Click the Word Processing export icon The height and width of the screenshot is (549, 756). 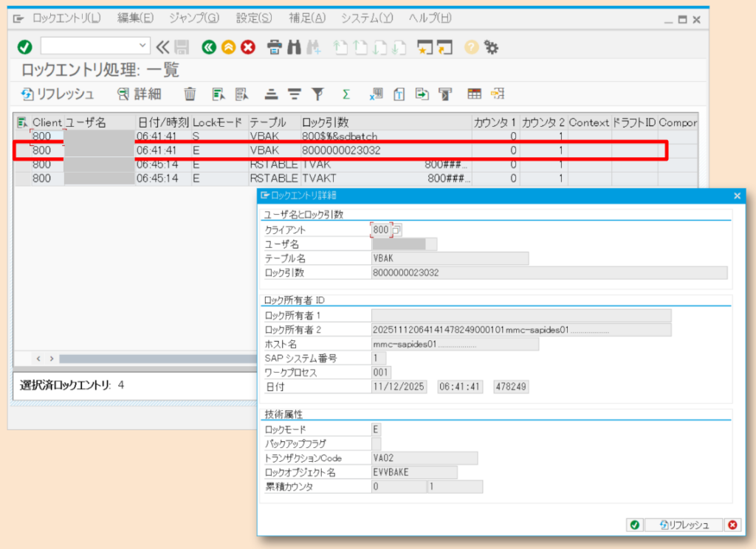399,94
